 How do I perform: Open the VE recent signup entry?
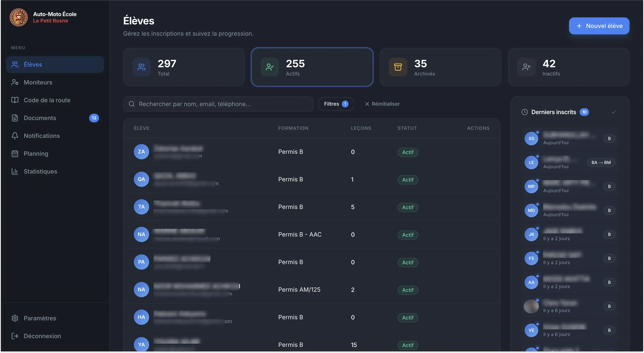click(570, 330)
